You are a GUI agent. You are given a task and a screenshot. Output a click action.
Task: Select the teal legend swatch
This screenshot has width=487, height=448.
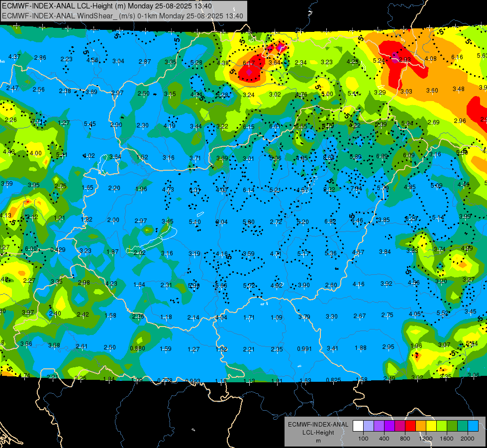pyautogui.click(x=463, y=426)
